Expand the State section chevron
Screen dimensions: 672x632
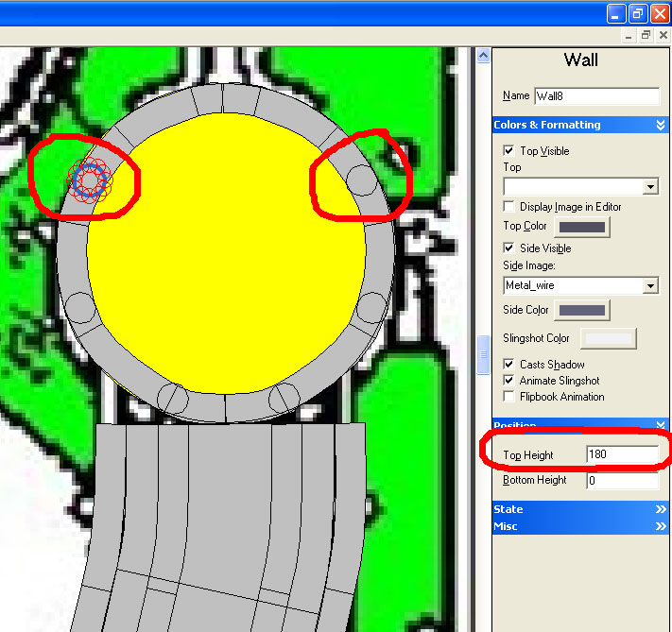(661, 509)
